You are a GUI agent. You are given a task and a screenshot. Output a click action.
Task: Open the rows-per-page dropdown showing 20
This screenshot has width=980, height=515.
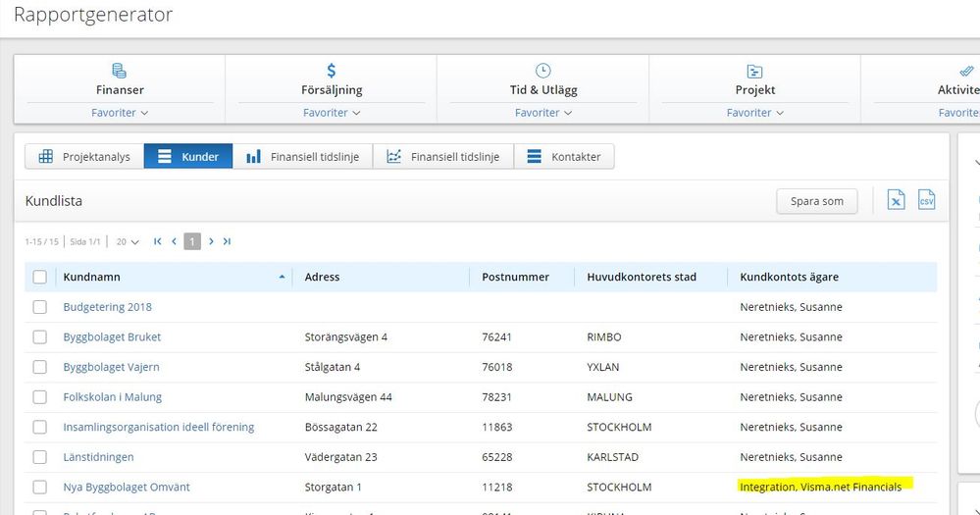128,241
